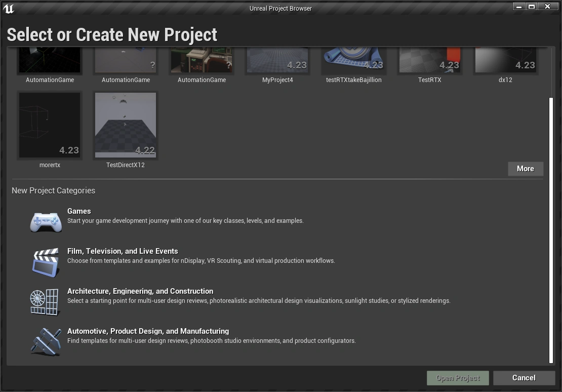Viewport: 562px width, 392px height.
Task: Click the Automotive crossed tools icon
Action: (46, 341)
